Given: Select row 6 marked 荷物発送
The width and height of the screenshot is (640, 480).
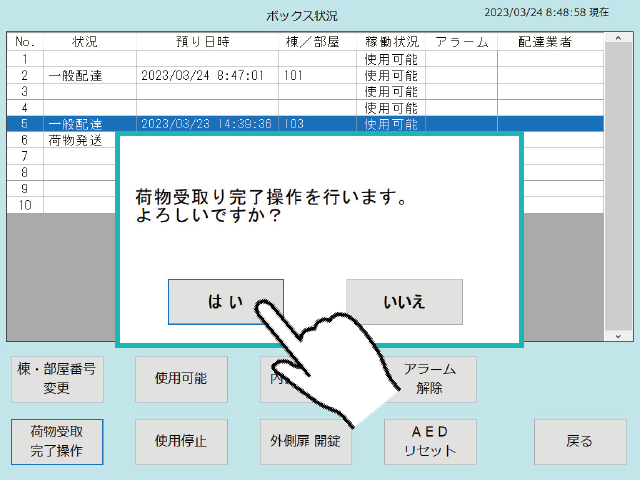Looking at the screenshot, I should [75, 141].
